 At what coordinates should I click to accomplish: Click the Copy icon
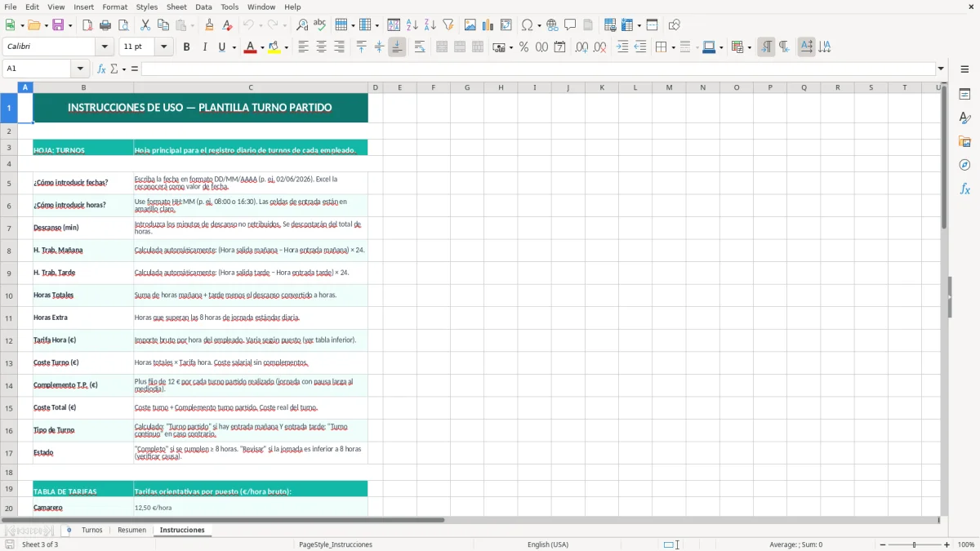coord(163,25)
